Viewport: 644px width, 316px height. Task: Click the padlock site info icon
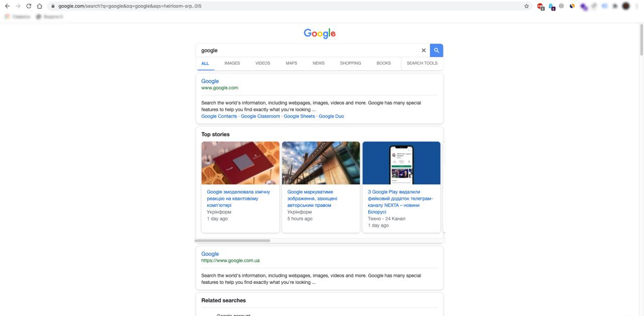[x=52, y=6]
